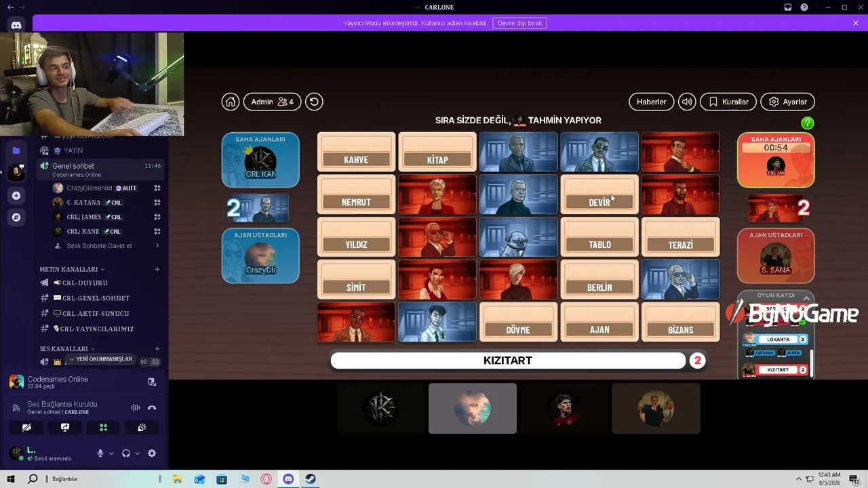This screenshot has width=868, height=488.
Task: Toggle headphone deafen button
Action: (x=126, y=453)
